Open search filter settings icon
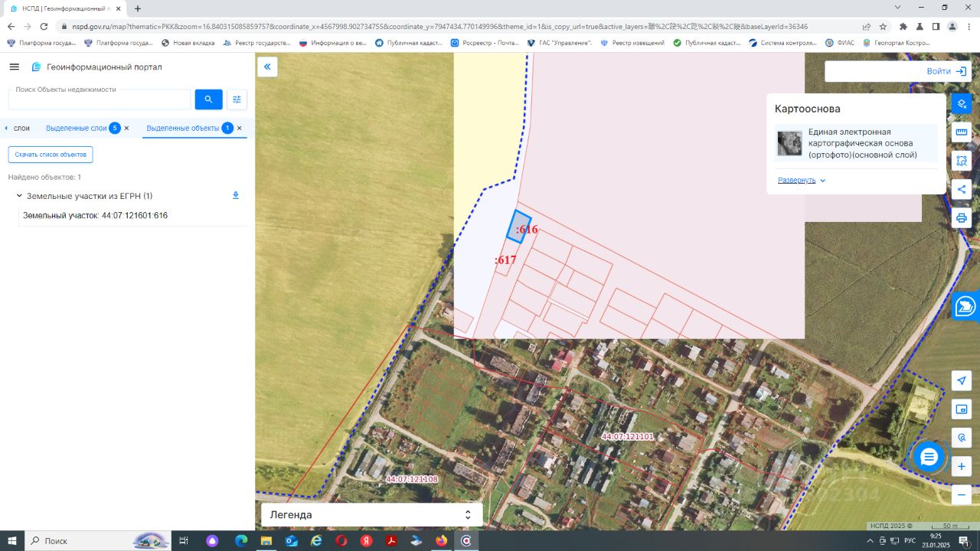 [x=237, y=99]
